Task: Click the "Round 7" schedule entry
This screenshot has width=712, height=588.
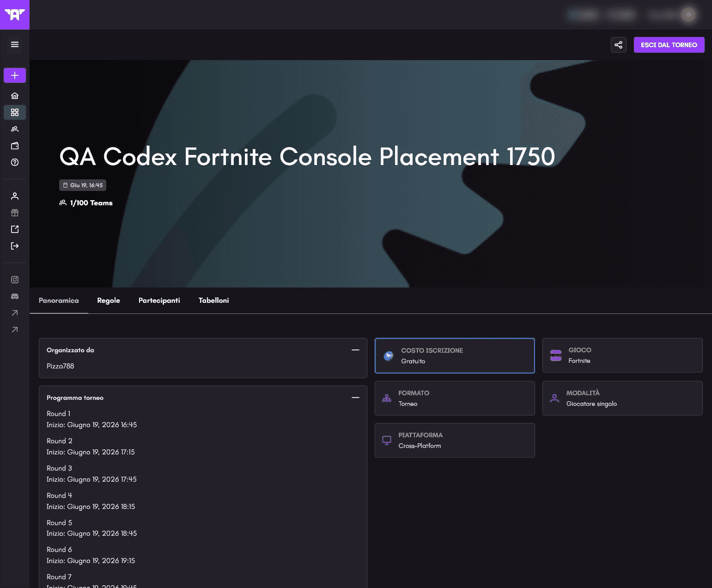Action: click(59, 577)
